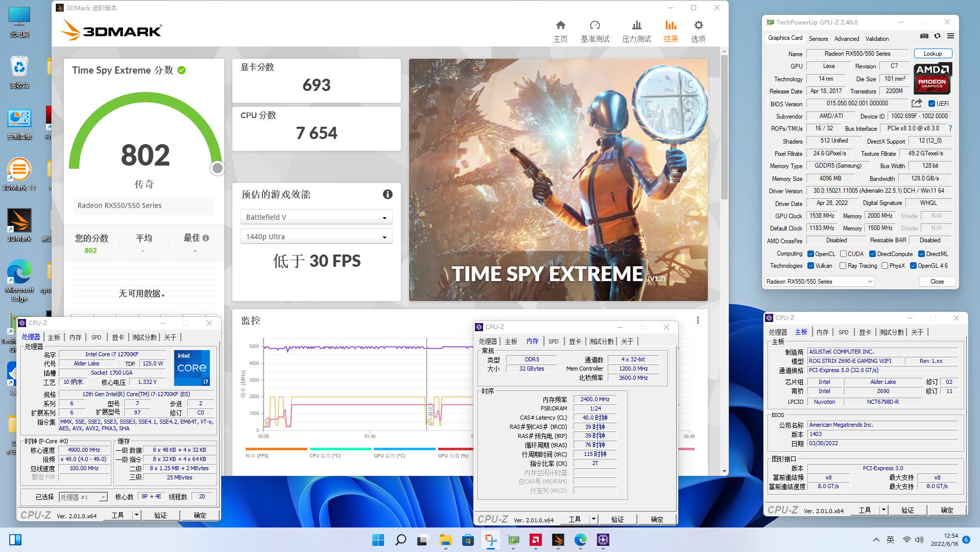Screen dimensions: 980x552
Task: Open Microsoft Store from taskbar
Action: (x=468, y=540)
